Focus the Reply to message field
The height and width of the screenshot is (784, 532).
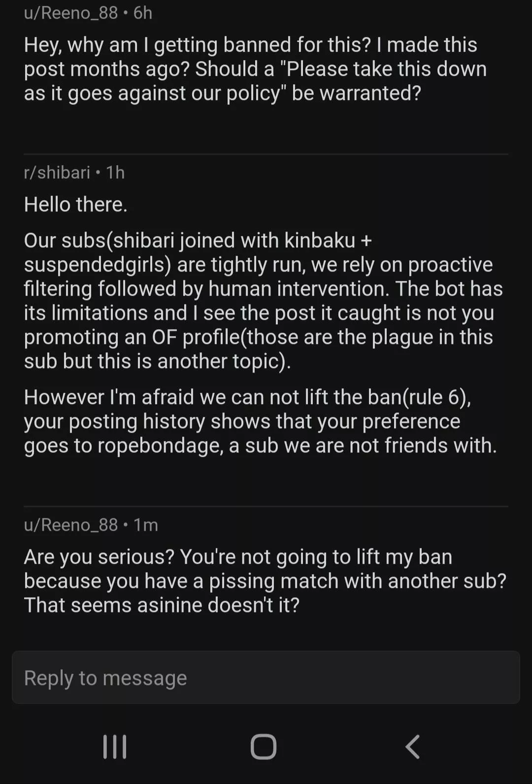pyautogui.click(x=266, y=678)
